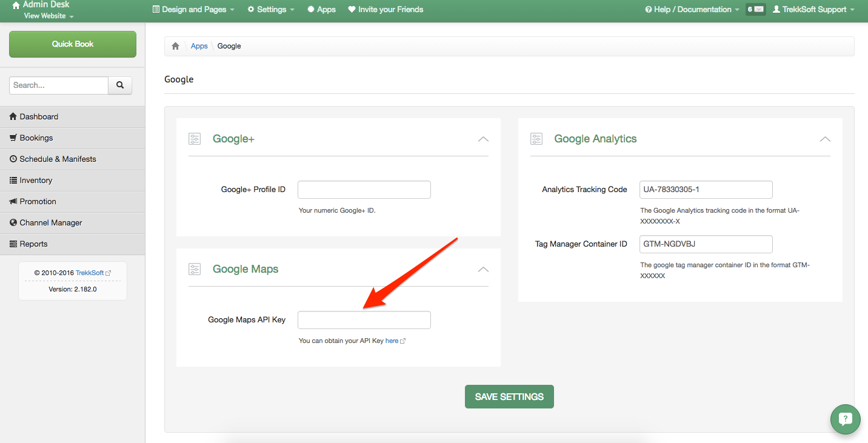Viewport: 868px width, 443px height.
Task: Collapse the Google Maps panel chevron
Action: coord(483,269)
